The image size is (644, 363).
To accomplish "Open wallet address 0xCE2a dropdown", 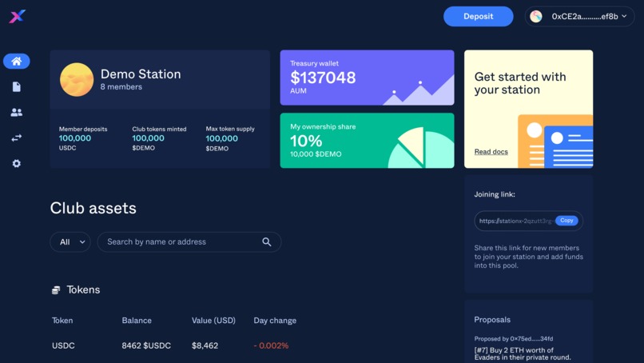I will pos(579,17).
